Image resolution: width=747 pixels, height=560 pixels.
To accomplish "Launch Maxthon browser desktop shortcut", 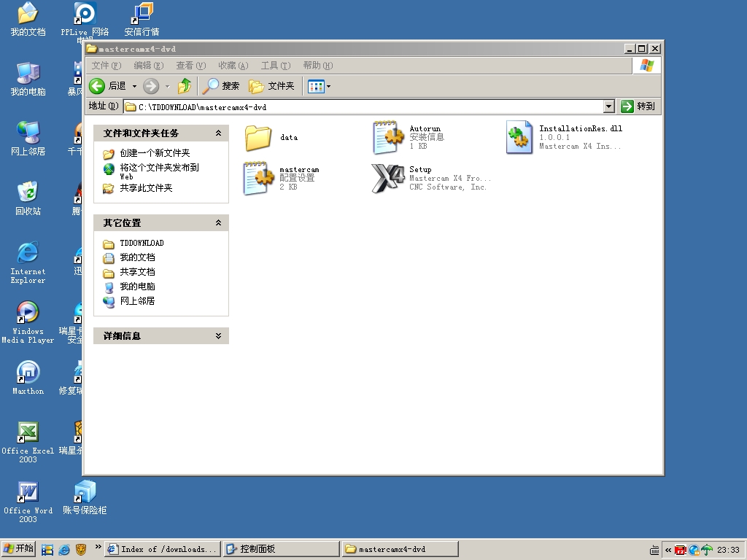I will 28,378.
